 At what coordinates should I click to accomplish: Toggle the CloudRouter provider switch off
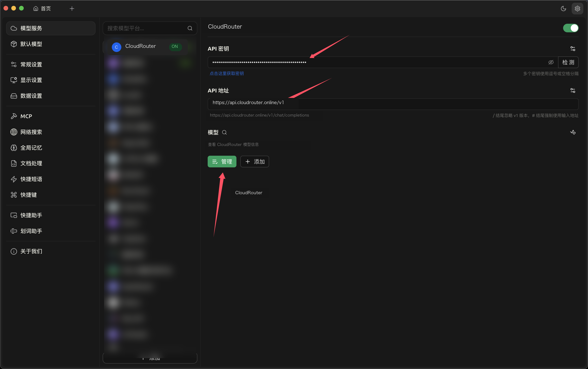coord(570,28)
